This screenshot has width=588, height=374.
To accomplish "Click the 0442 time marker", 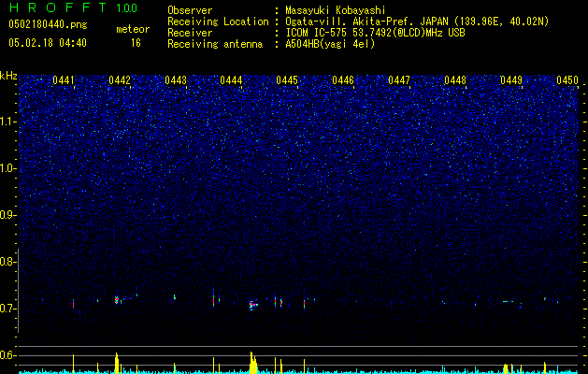I will click(120, 79).
